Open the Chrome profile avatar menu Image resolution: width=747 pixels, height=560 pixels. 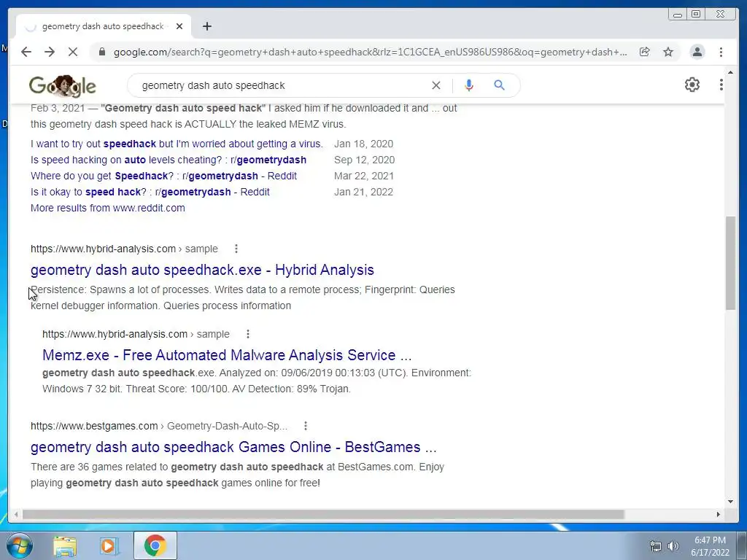click(697, 52)
